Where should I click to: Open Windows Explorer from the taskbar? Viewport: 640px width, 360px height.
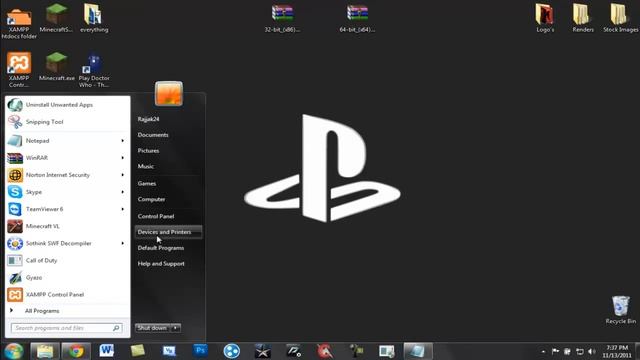click(45, 351)
